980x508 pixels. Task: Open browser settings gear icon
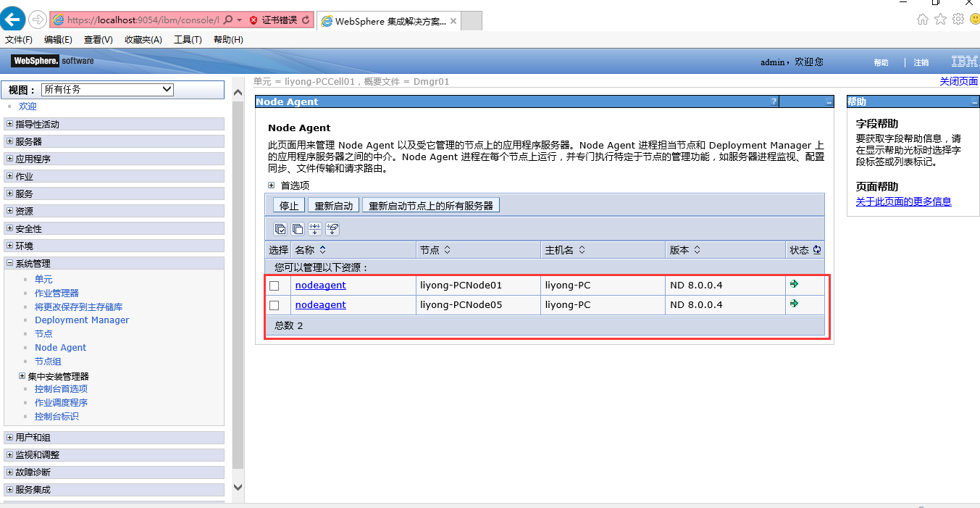[x=958, y=20]
